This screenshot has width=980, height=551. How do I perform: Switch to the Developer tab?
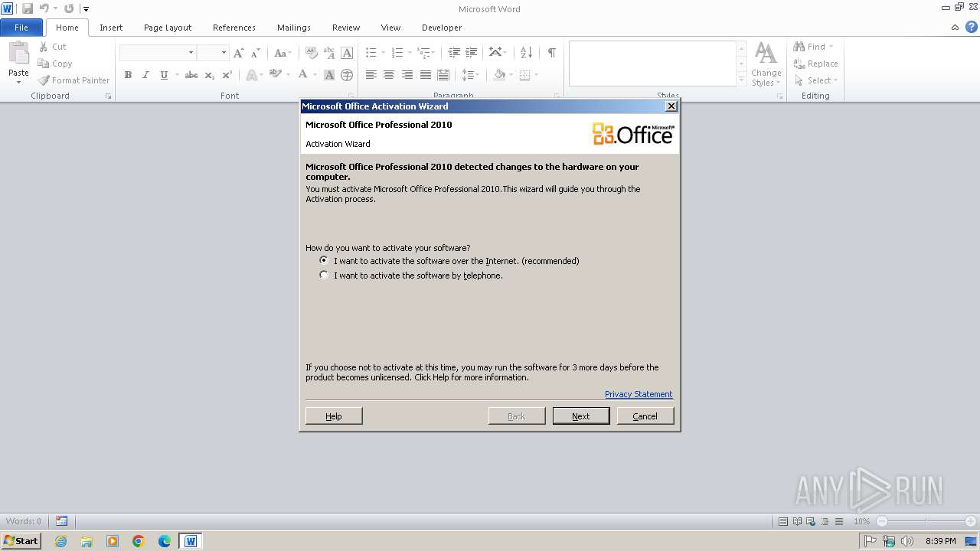coord(442,28)
